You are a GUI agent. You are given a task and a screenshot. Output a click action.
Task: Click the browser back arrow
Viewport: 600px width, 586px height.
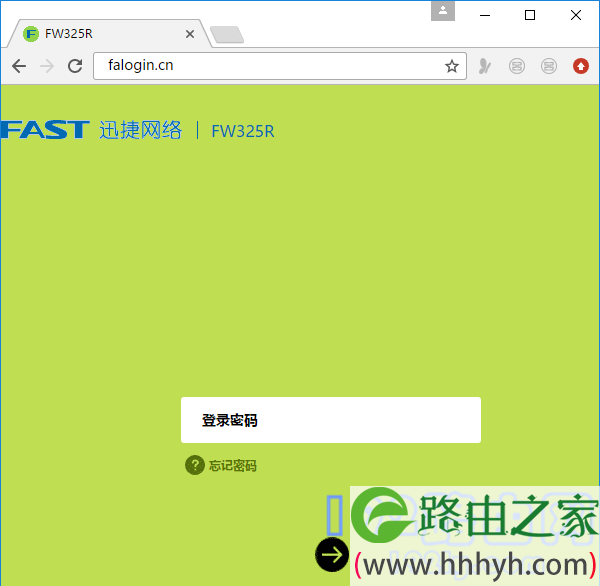pyautogui.click(x=19, y=66)
